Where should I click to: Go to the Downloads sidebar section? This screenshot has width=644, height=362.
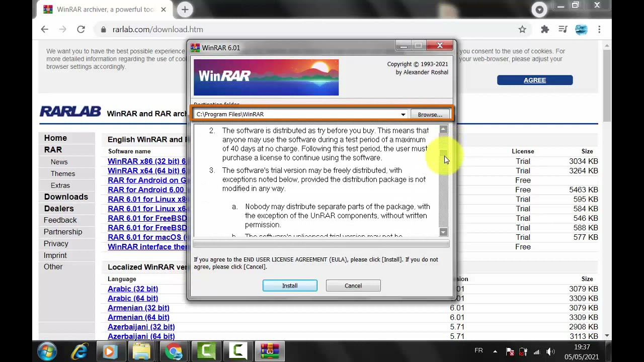click(66, 197)
